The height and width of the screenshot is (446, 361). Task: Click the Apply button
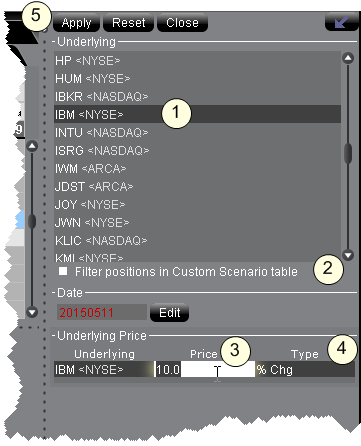(x=76, y=23)
